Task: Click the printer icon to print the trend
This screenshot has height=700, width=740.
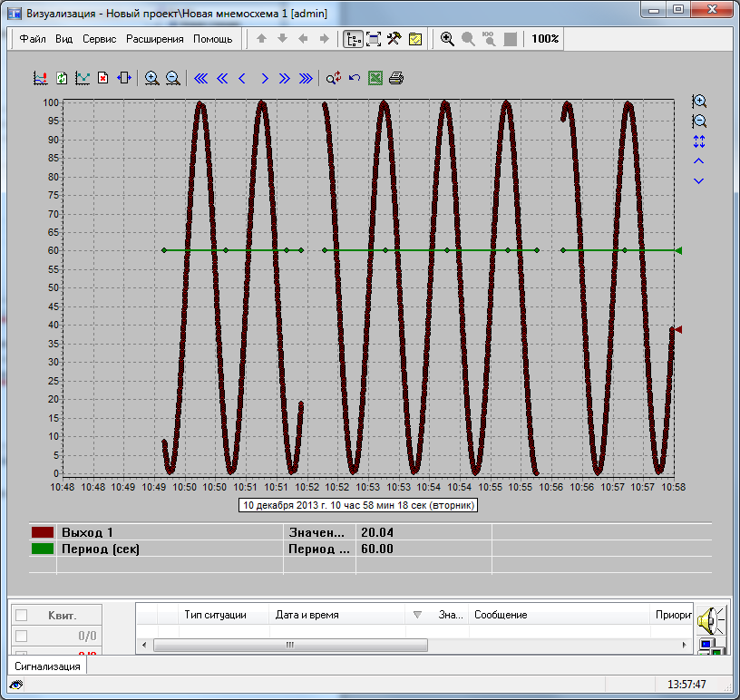Action: 396,78
